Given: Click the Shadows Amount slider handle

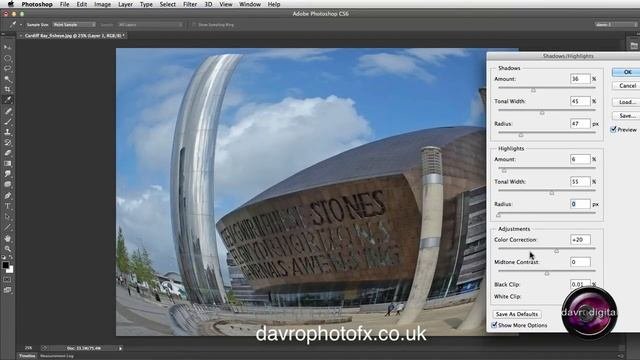Looking at the screenshot, I should click(533, 90).
